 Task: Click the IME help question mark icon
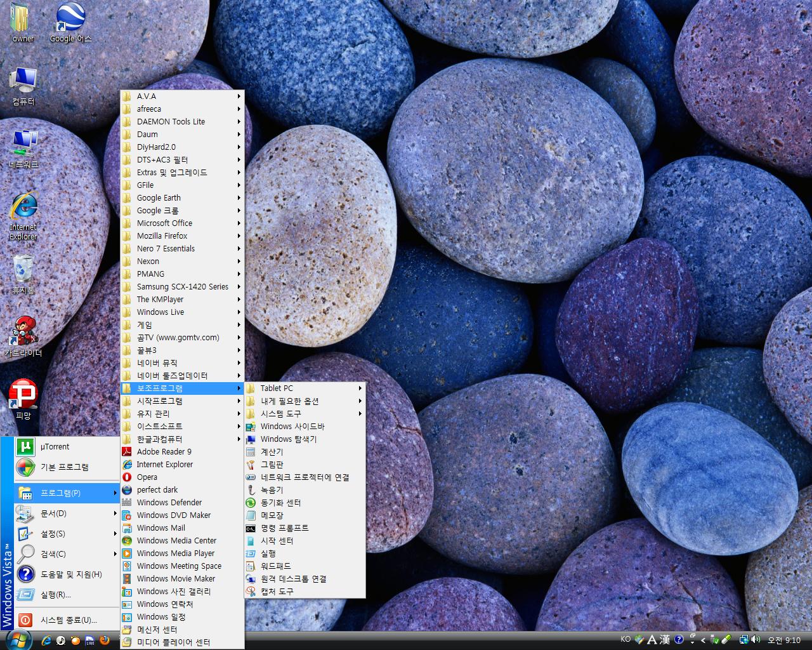[x=679, y=639]
